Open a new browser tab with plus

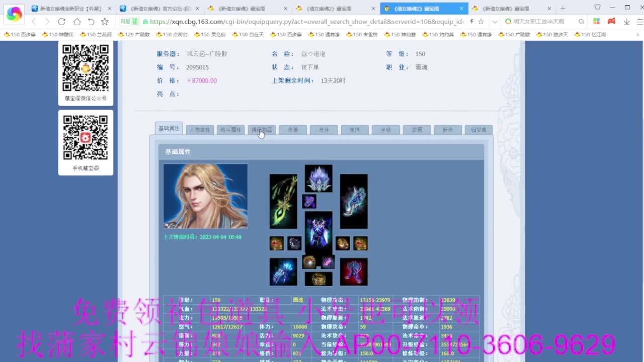pos(562,9)
